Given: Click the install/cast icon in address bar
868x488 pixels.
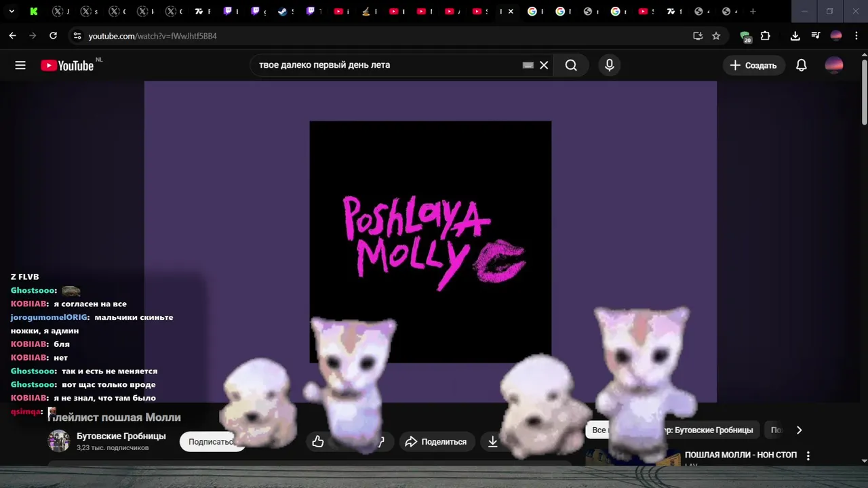Looking at the screenshot, I should tap(698, 36).
